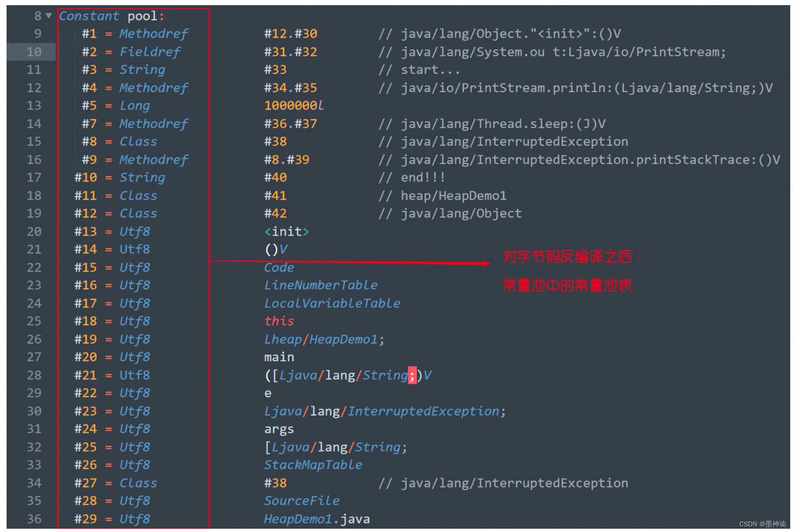Viewport: 794px width, 532px height.
Task: Select line number 10 in gutter
Action: pos(34,52)
